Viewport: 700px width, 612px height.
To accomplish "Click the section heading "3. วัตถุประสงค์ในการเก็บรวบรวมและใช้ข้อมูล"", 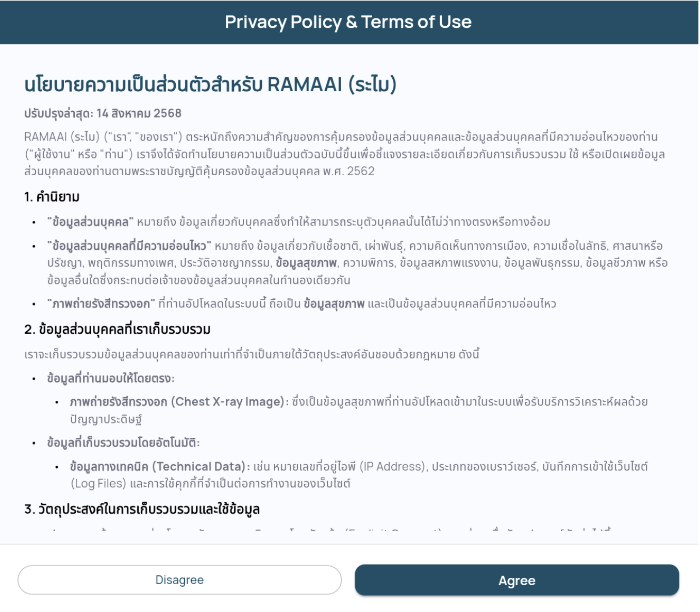I will 142,509.
